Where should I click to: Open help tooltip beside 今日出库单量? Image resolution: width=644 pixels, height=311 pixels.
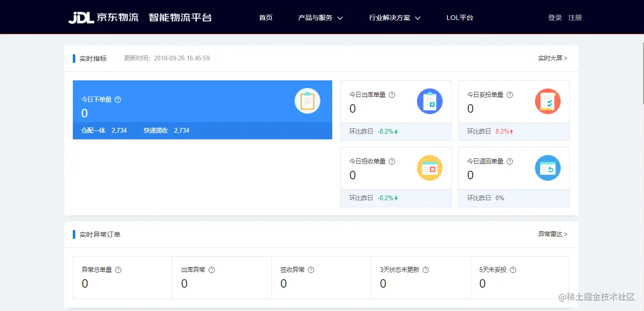tap(392, 95)
